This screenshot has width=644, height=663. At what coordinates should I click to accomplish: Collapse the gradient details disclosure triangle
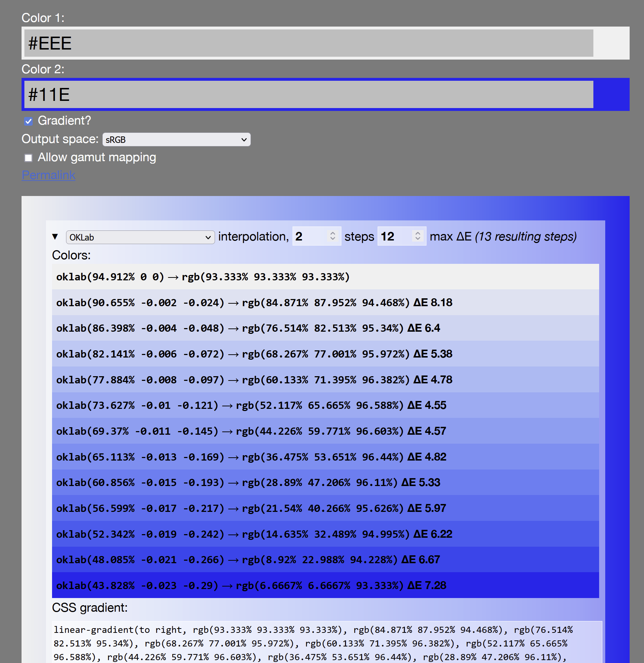click(55, 237)
